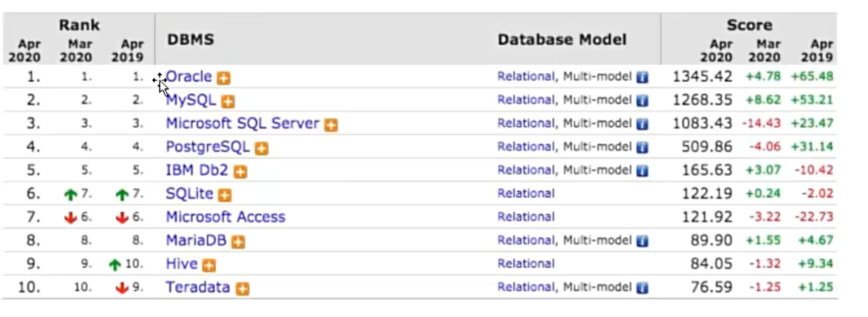
Task: Click the Relational link in SQLite's row
Action: click(x=526, y=194)
